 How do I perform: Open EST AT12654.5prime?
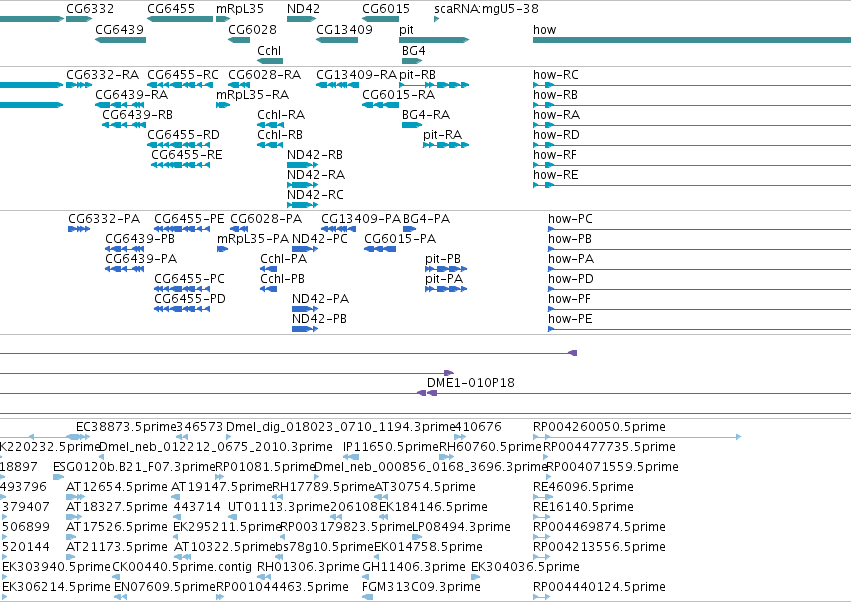point(117,487)
